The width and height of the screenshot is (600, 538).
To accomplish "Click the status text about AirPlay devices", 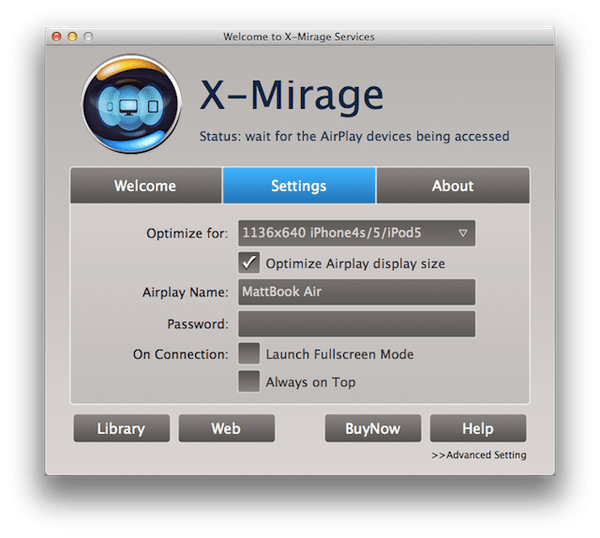I will [x=354, y=136].
